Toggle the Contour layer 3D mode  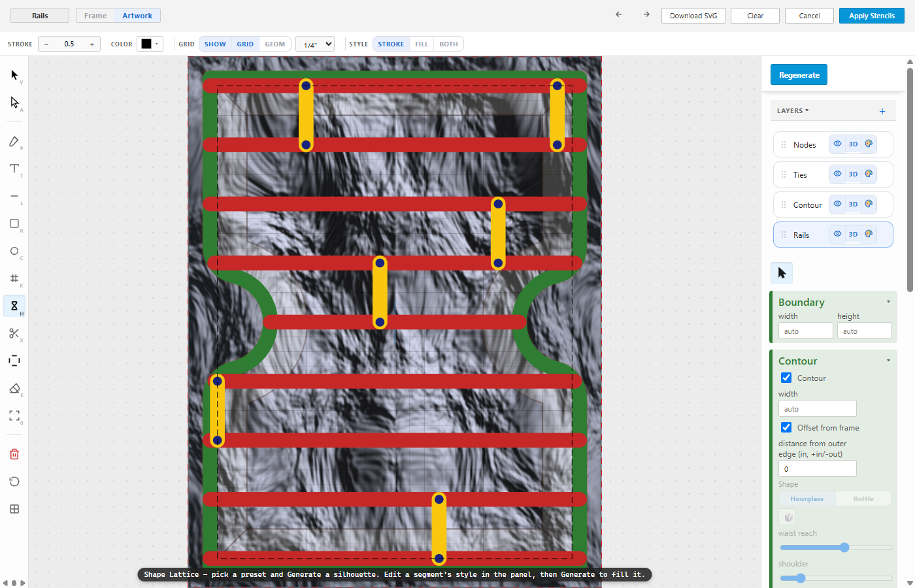pos(853,204)
